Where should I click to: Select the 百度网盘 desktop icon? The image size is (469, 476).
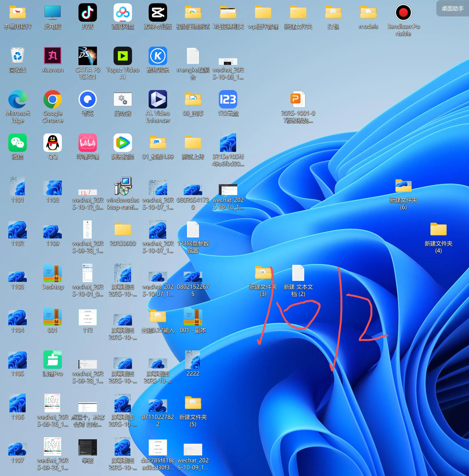[x=123, y=12]
